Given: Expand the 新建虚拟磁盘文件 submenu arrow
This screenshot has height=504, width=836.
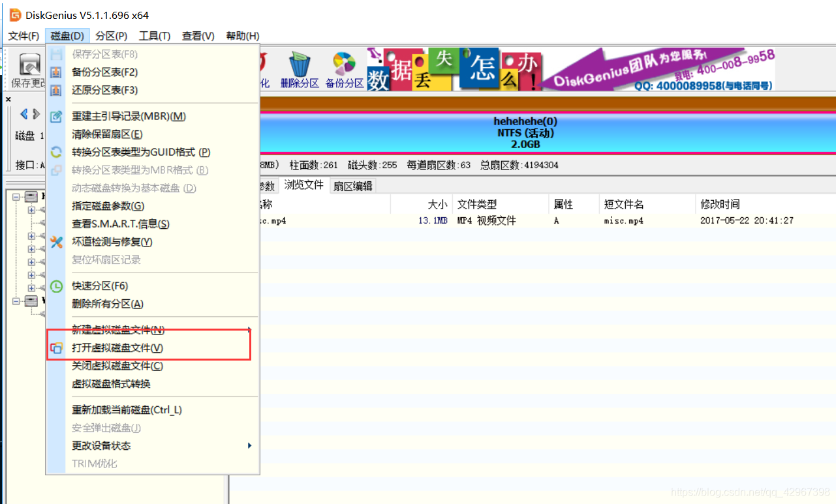Looking at the screenshot, I should (x=250, y=329).
